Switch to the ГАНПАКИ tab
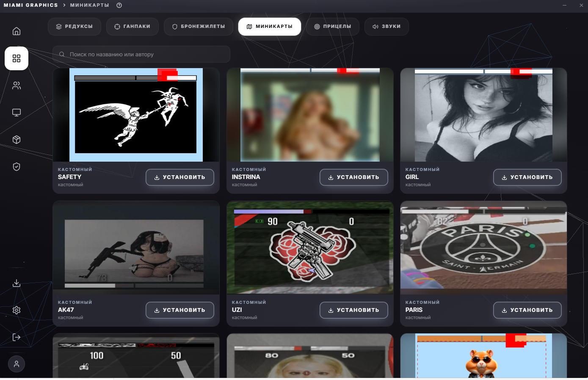This screenshot has width=588, height=380. coord(133,26)
